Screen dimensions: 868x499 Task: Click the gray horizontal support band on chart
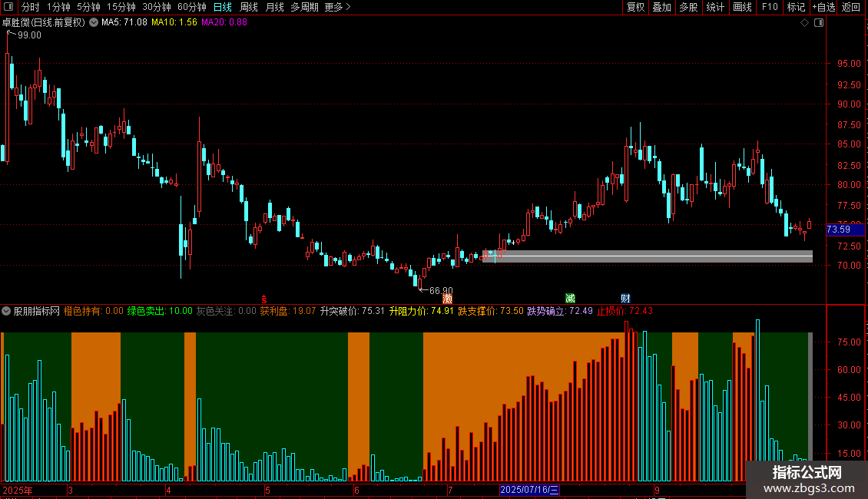[648, 256]
